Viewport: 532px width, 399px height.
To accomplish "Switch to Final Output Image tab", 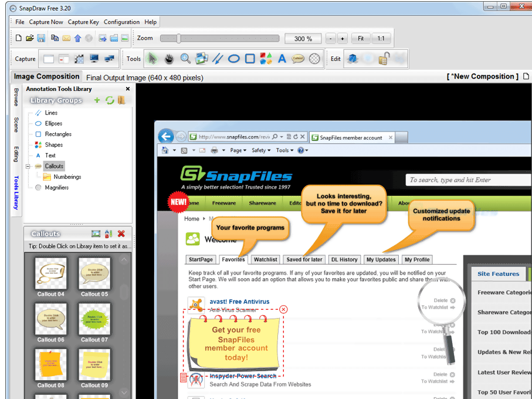I will tap(144, 77).
